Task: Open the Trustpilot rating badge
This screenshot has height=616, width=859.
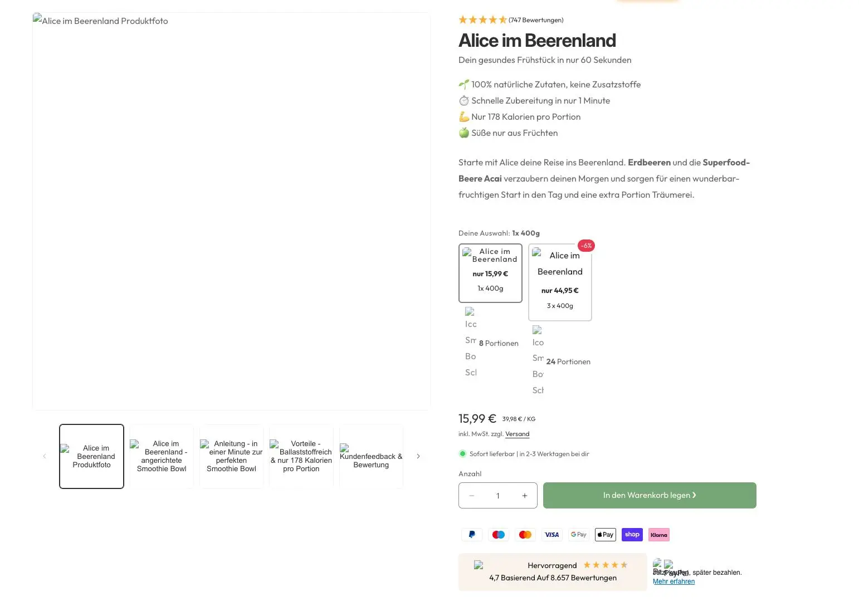Action: click(552, 571)
